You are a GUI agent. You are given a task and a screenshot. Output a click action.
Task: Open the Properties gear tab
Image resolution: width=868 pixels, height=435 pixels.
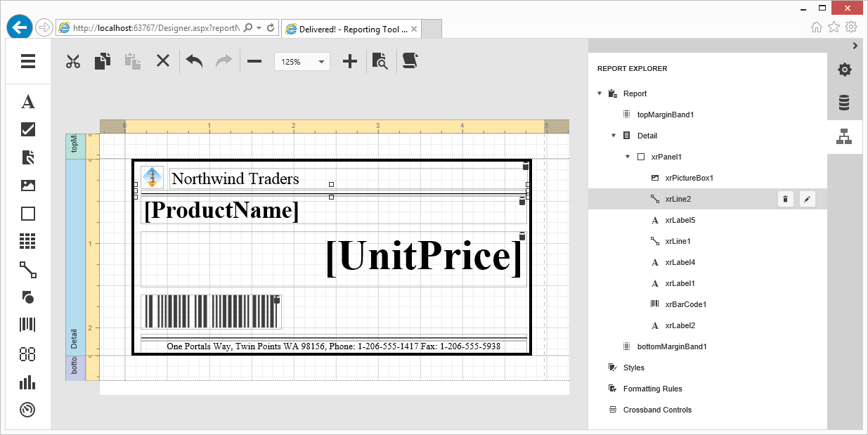pyautogui.click(x=845, y=70)
